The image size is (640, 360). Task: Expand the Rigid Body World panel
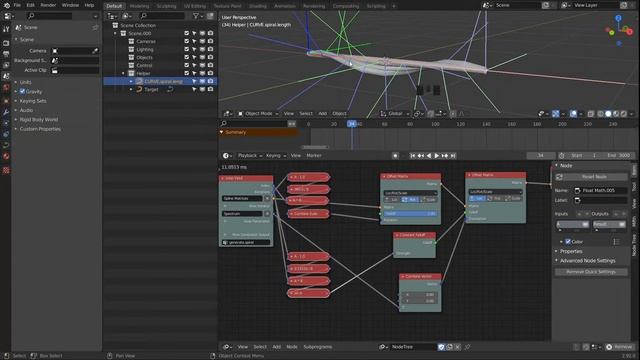pos(39,120)
